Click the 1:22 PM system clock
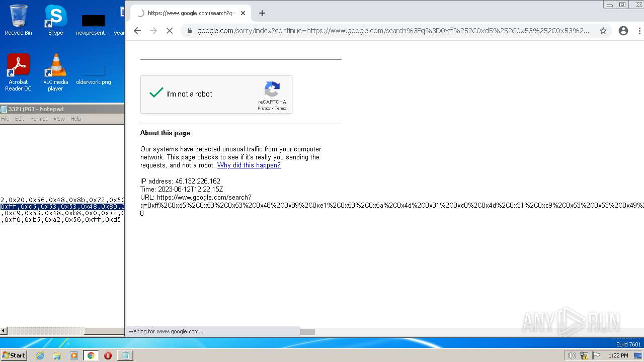 click(618, 355)
